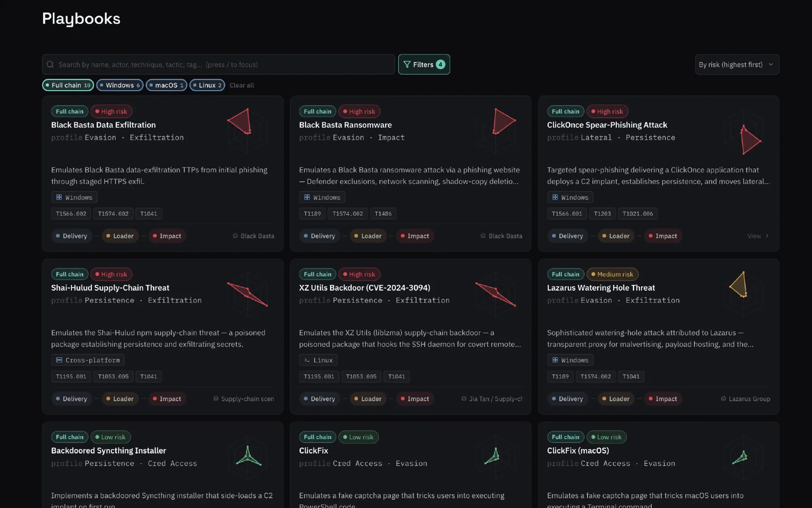Open ClickOnce Spear-Phishing radar chart
This screenshot has height=508, width=812.
coord(743,131)
